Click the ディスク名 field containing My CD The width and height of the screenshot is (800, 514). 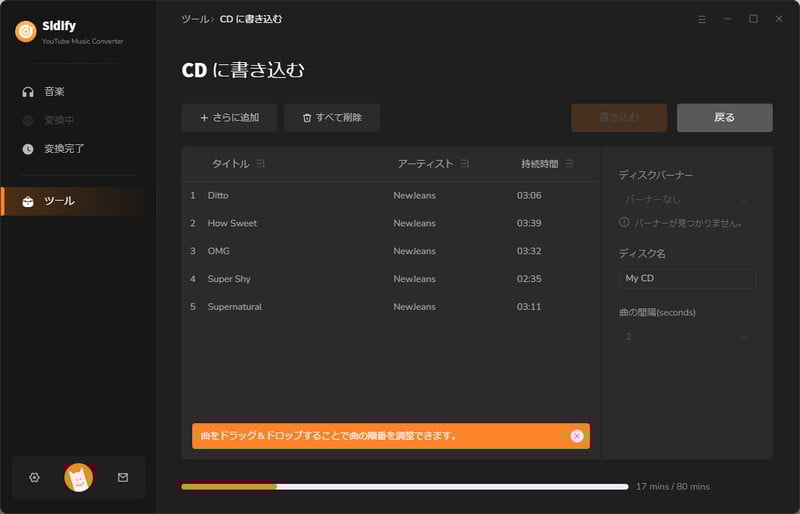687,278
